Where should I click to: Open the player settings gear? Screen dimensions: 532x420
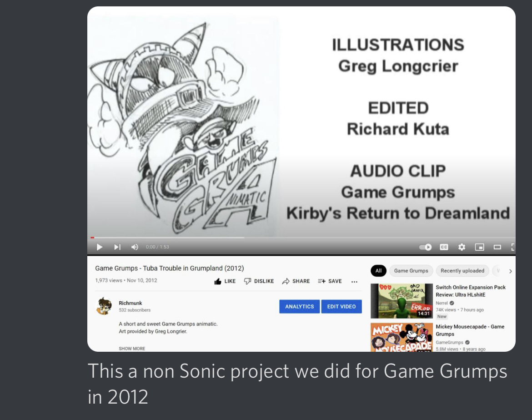click(x=462, y=247)
